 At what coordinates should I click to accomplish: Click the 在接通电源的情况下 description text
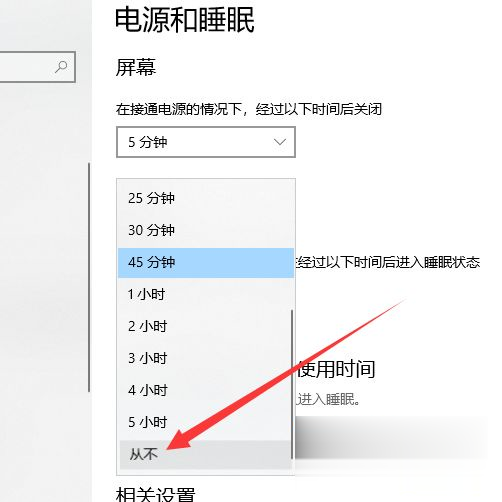pos(249,109)
